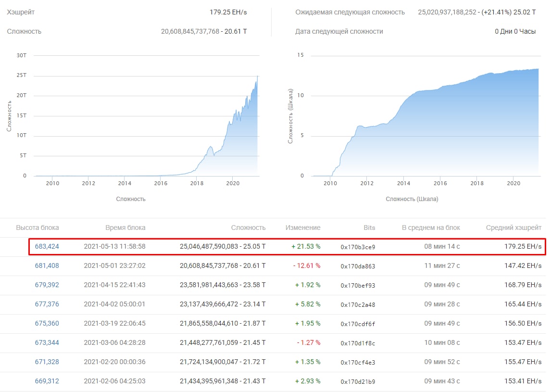Click the 'Изменение' column header
Screen dimensions: 551x392
(x=303, y=228)
